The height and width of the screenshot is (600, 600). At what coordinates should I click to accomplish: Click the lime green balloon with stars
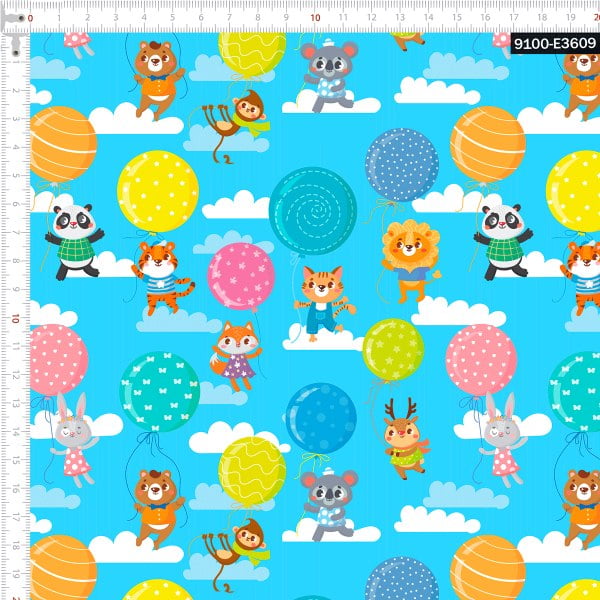coord(393,349)
